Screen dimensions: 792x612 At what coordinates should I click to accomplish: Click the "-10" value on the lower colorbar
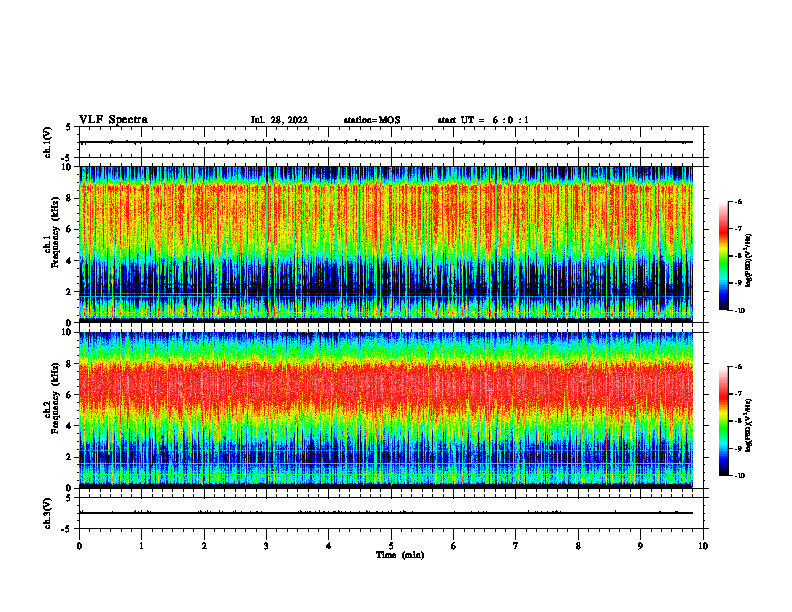pyautogui.click(x=739, y=475)
